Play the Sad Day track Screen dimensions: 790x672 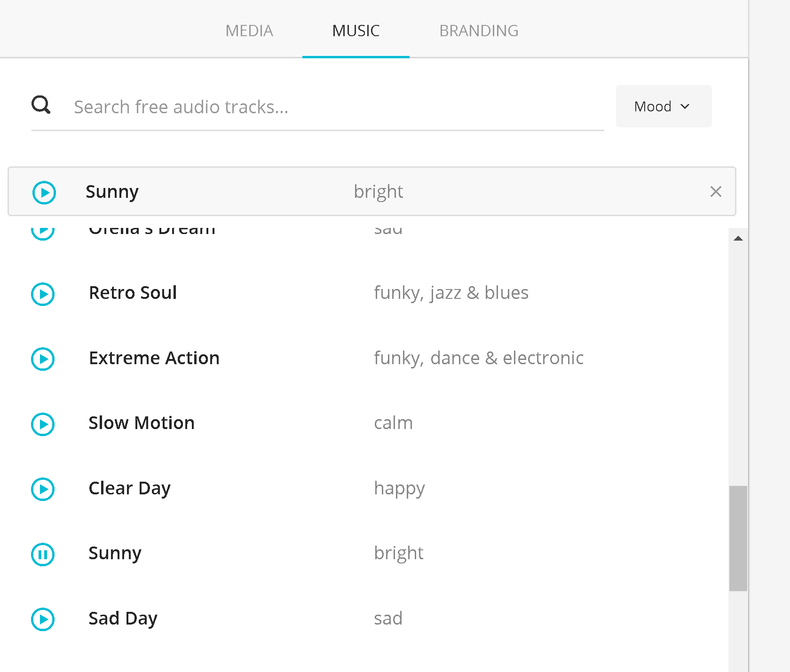click(x=43, y=619)
